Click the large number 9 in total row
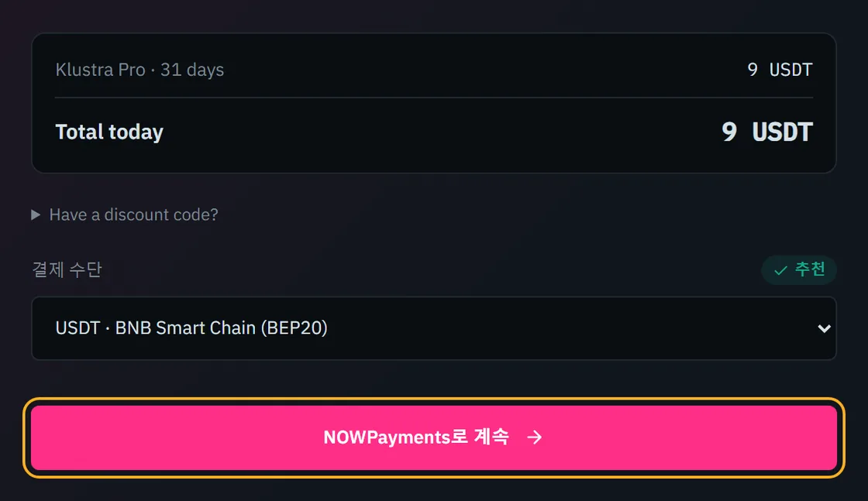 pos(729,132)
